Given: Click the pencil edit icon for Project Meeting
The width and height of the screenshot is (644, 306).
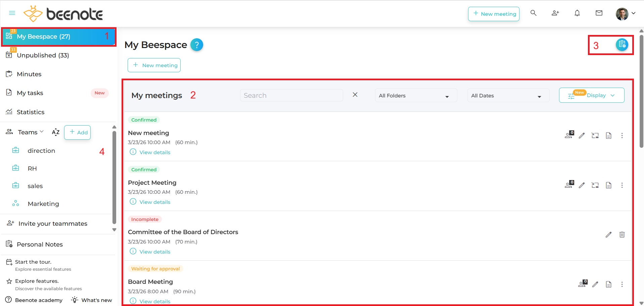Looking at the screenshot, I should pyautogui.click(x=582, y=185).
